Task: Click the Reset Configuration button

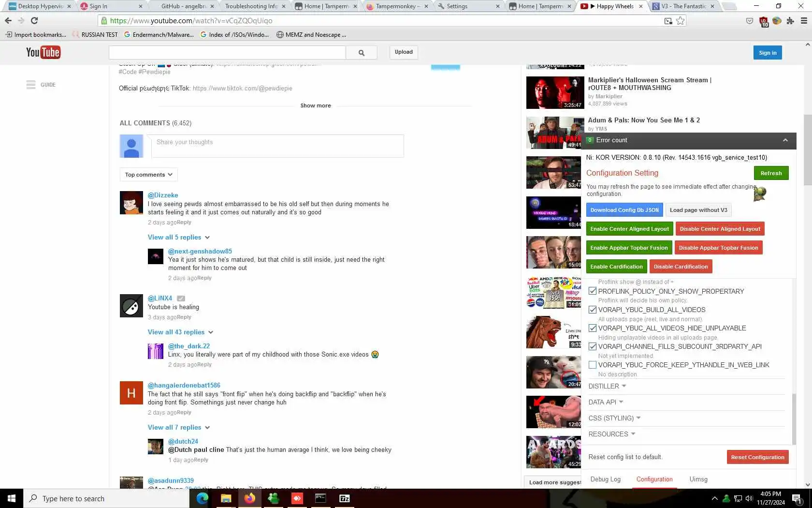Action: (757, 457)
